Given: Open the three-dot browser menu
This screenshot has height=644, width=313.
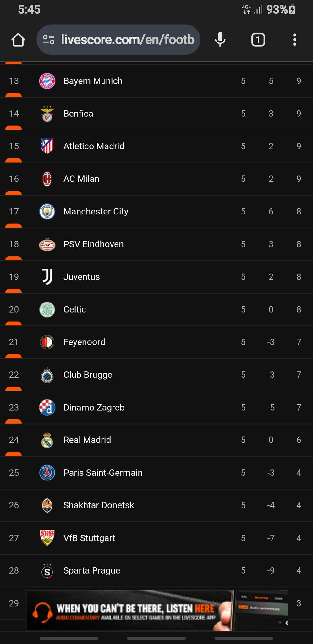Looking at the screenshot, I should pyautogui.click(x=294, y=40).
